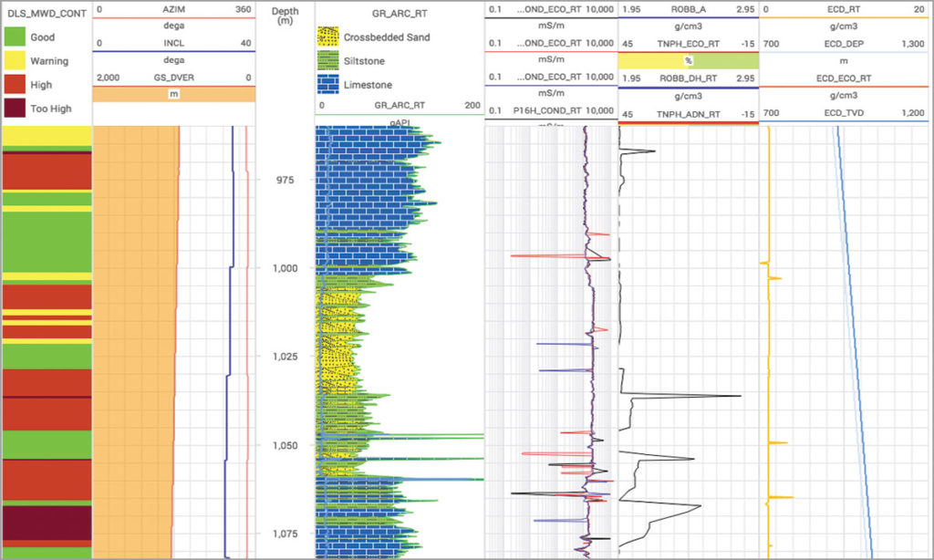Click the Depth (m) track header

pos(285,16)
